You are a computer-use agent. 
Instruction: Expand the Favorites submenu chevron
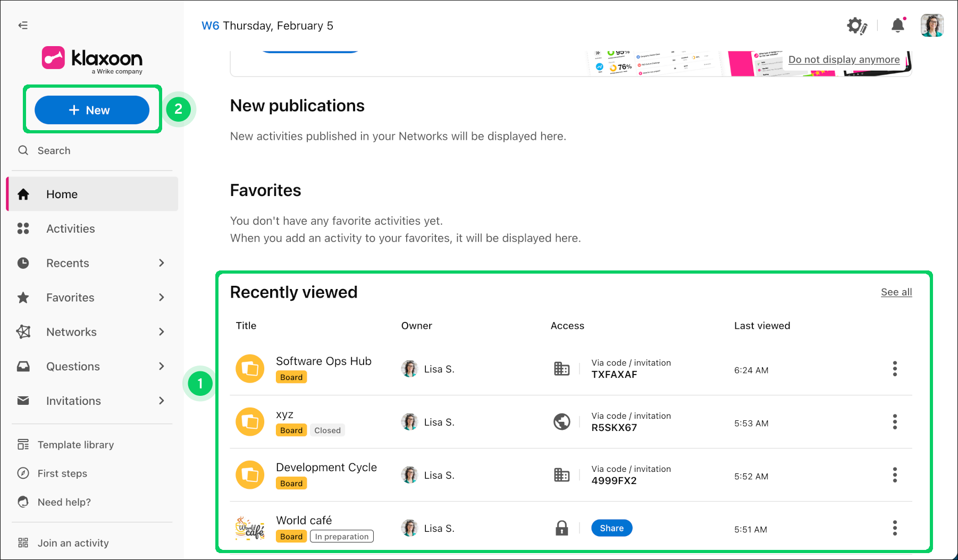coord(162,298)
